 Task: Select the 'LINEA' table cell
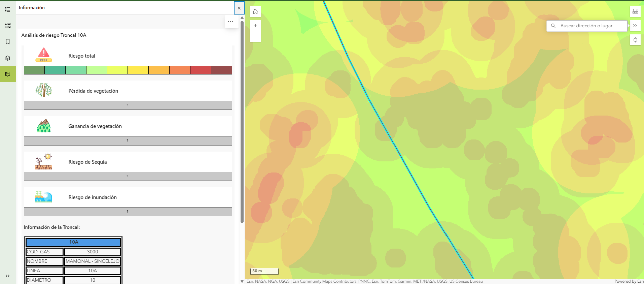coord(45,271)
